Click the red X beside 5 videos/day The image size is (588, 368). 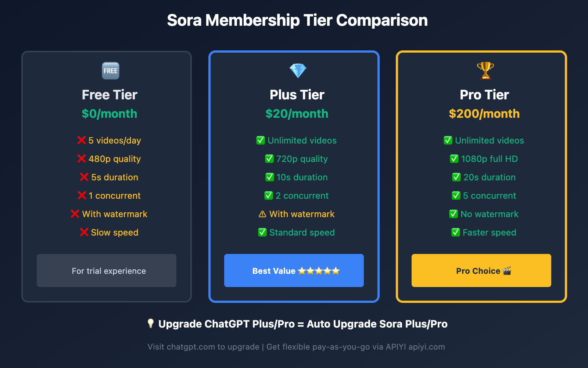82,140
